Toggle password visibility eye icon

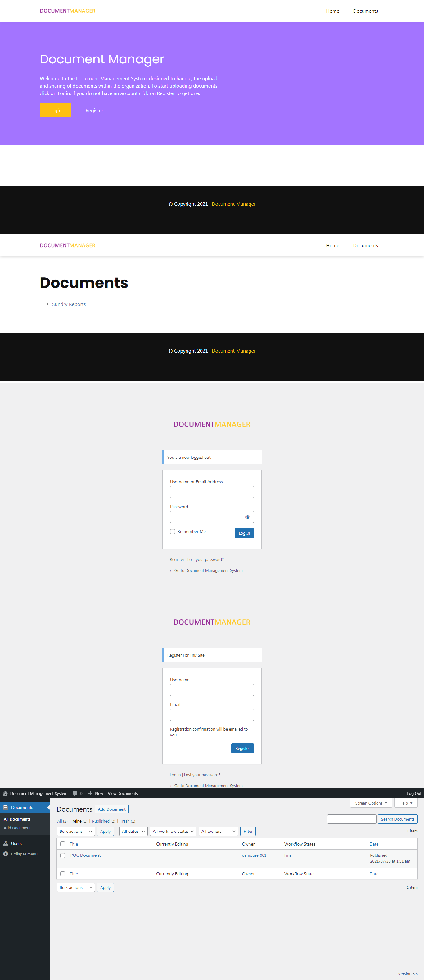coord(248,517)
